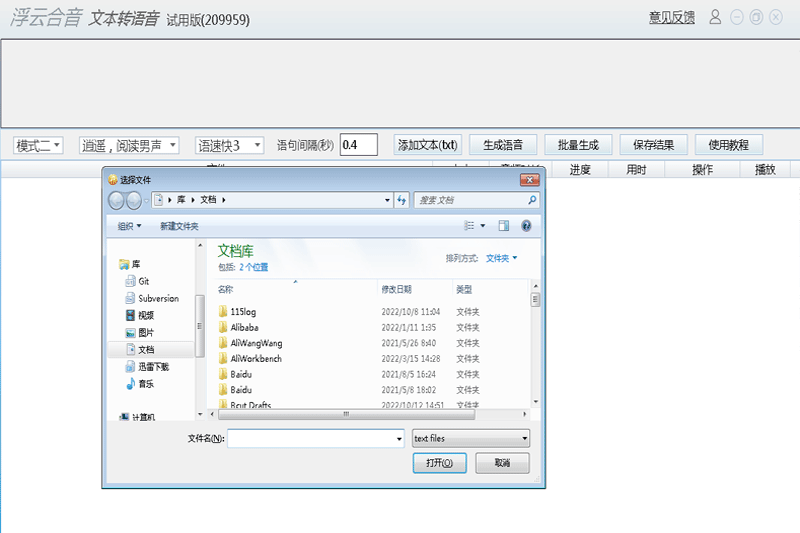Click the Back navigation arrow in file dialog
Image resolution: width=800 pixels, height=533 pixels.
click(116, 200)
